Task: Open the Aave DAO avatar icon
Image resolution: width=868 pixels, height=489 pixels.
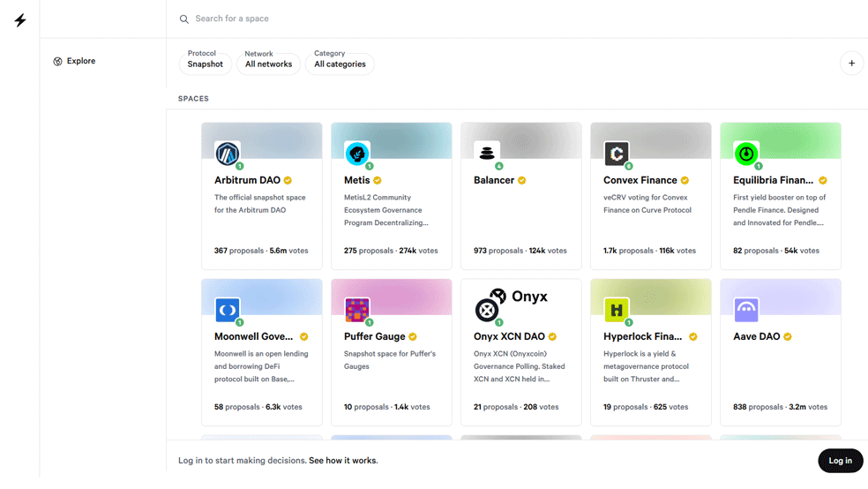Action: click(746, 310)
